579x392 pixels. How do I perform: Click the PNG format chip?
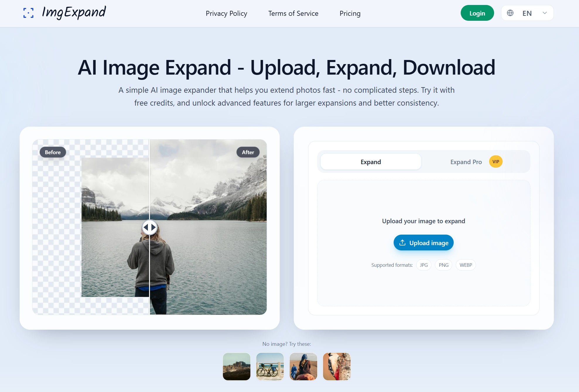click(444, 265)
